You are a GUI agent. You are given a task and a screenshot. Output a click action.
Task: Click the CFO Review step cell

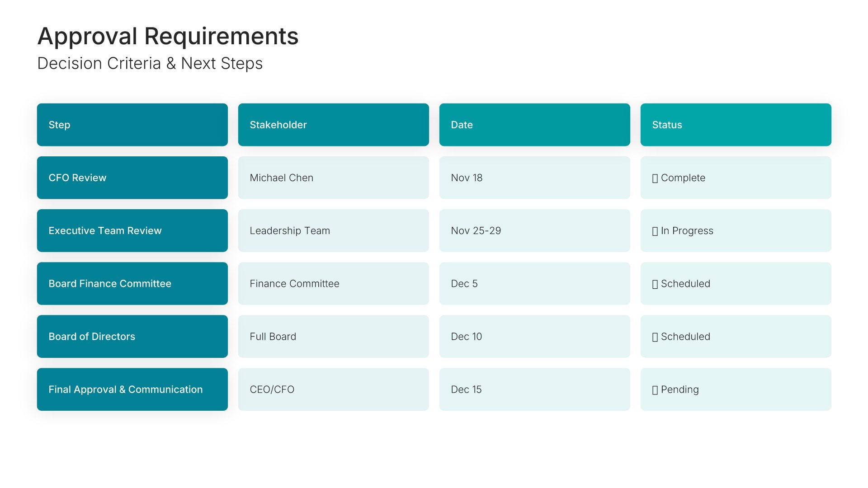point(132,178)
